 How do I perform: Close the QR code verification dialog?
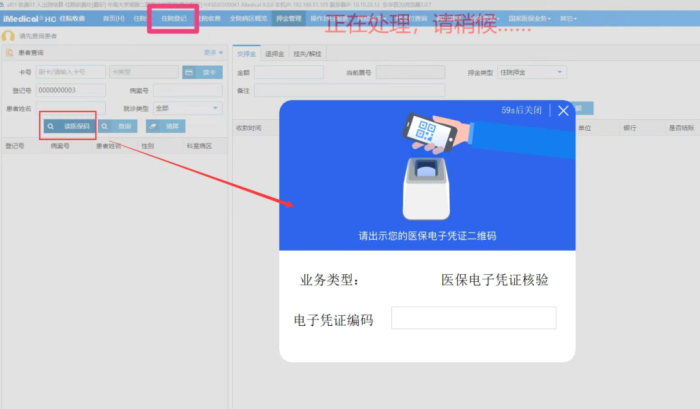[x=563, y=110]
